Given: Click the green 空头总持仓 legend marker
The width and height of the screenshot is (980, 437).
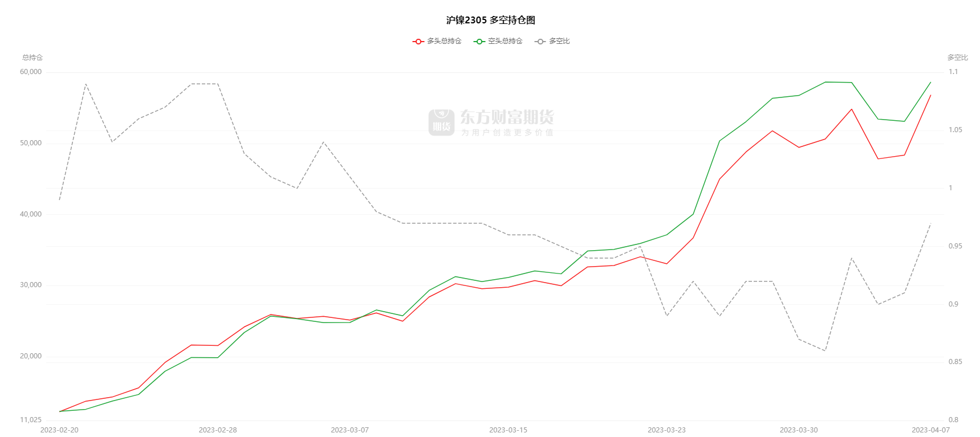Looking at the screenshot, I should tap(479, 42).
